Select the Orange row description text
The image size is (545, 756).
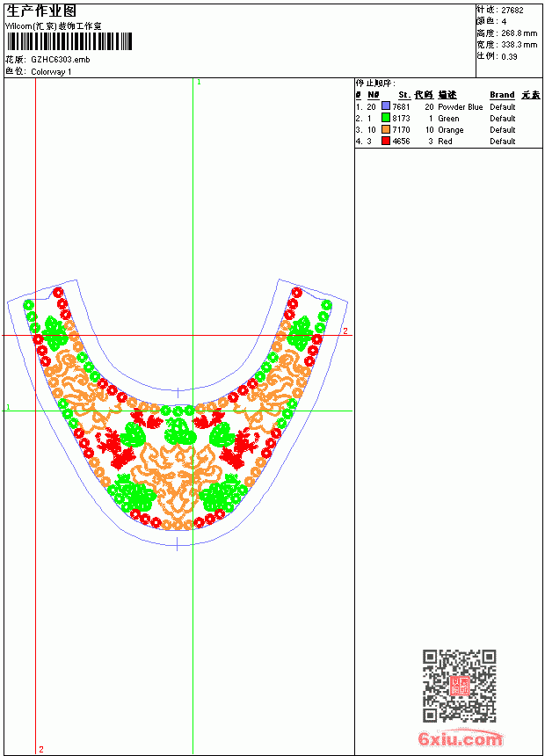450,130
